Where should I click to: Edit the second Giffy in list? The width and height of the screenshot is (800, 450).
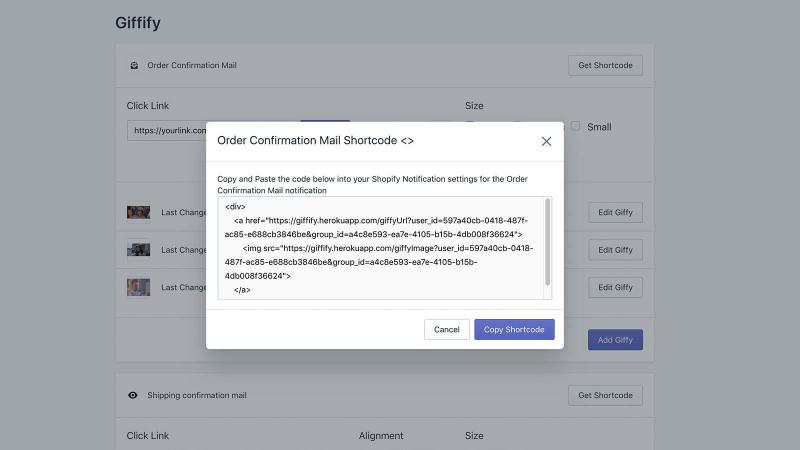coord(615,250)
